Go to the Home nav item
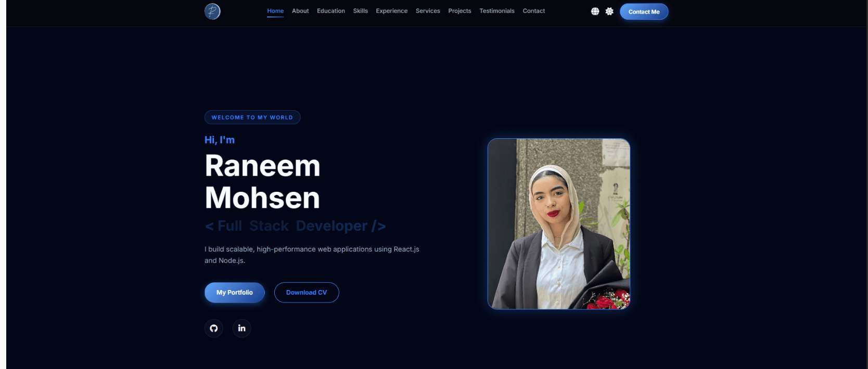The width and height of the screenshot is (868, 369). (275, 11)
